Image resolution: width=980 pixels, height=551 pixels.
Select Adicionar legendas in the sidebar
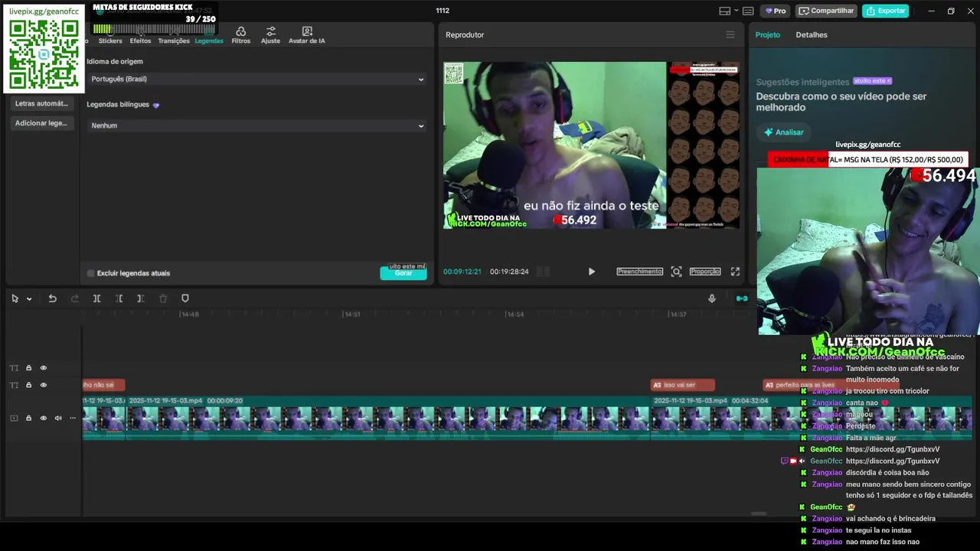42,123
